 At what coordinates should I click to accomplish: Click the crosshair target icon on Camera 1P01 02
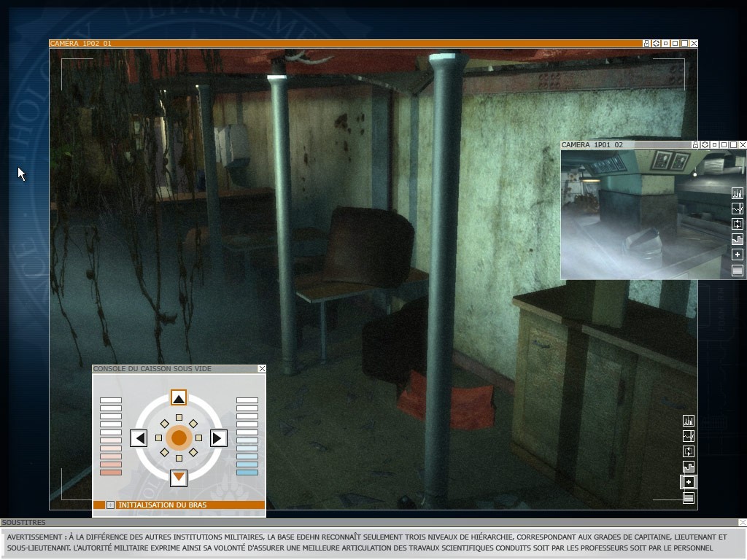point(705,145)
